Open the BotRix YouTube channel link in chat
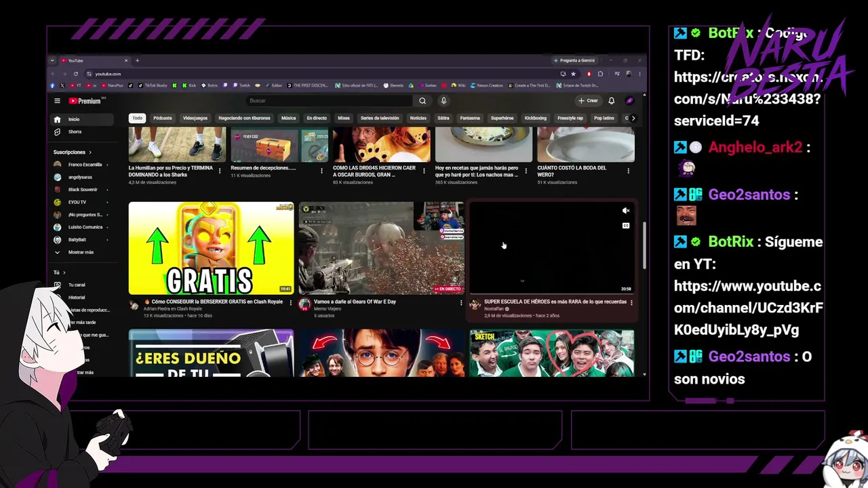Screen dimensions: 868x488 pyautogui.click(x=748, y=308)
